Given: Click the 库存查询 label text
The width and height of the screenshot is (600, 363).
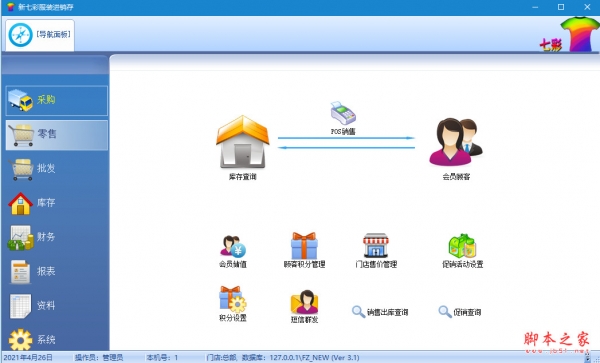Looking at the screenshot, I should click(x=243, y=177).
